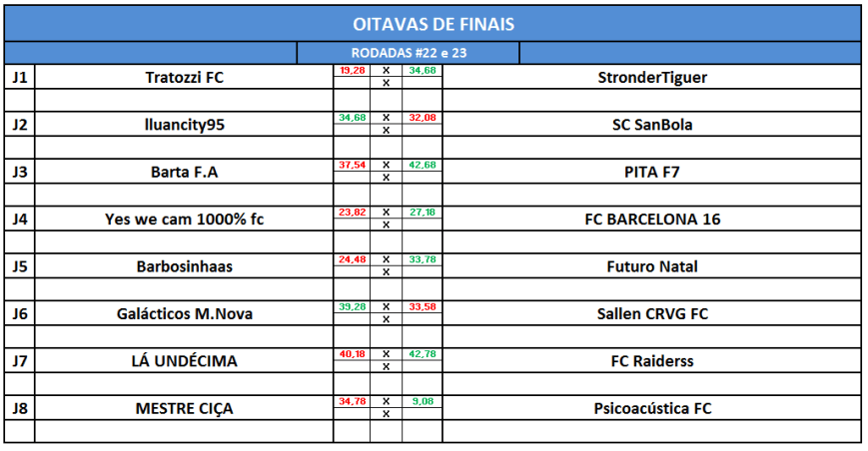Select the FC Raiderss team name
868x451 pixels.
652,361
